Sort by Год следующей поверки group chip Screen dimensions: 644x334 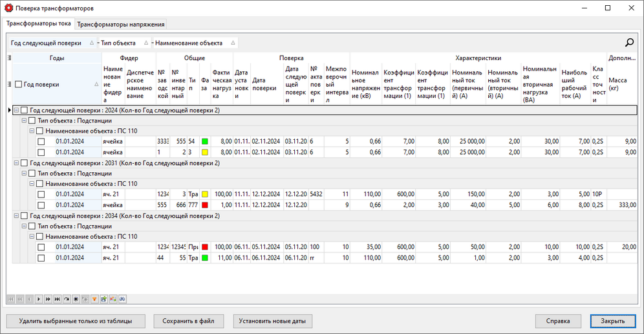click(x=52, y=43)
